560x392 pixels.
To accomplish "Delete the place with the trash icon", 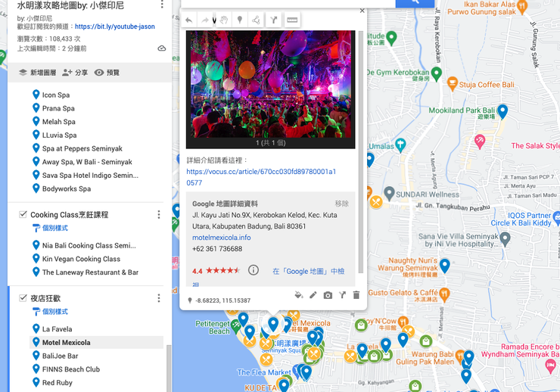I will (x=356, y=295).
